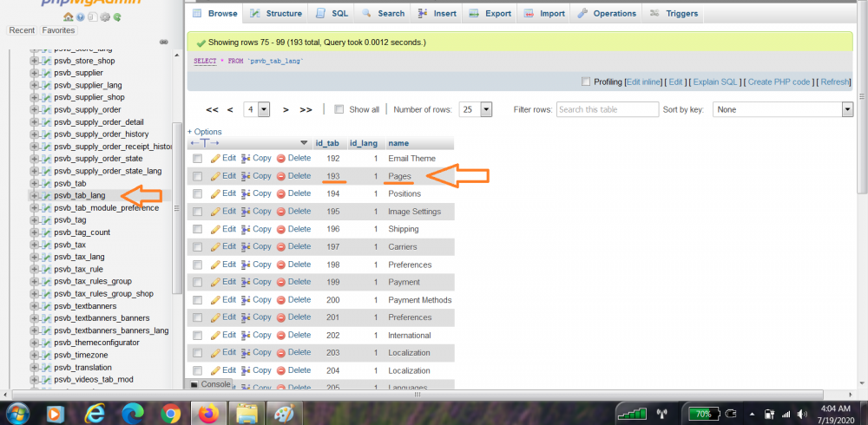The height and width of the screenshot is (425, 868).
Task: Click the Explain SQL link
Action: coord(715,82)
